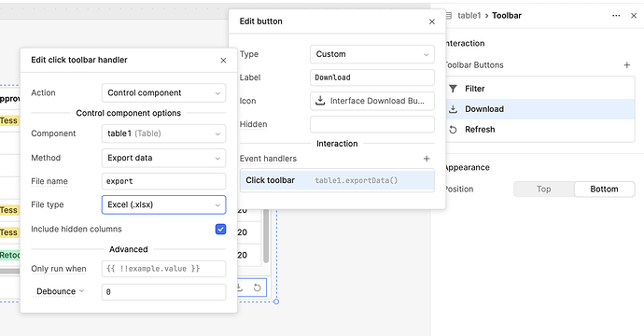Click the Download icon in Toolbar Buttons list
The width and height of the screenshot is (644, 336).
pos(453,109)
